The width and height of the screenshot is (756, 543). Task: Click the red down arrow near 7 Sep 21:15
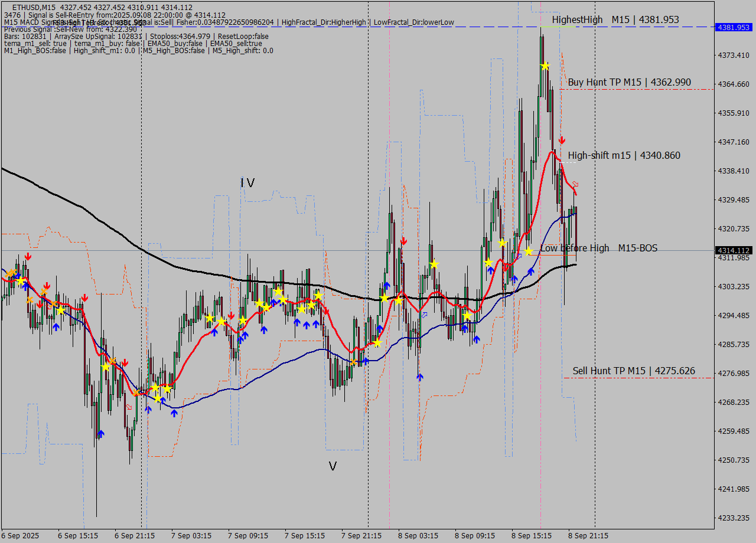[404, 240]
